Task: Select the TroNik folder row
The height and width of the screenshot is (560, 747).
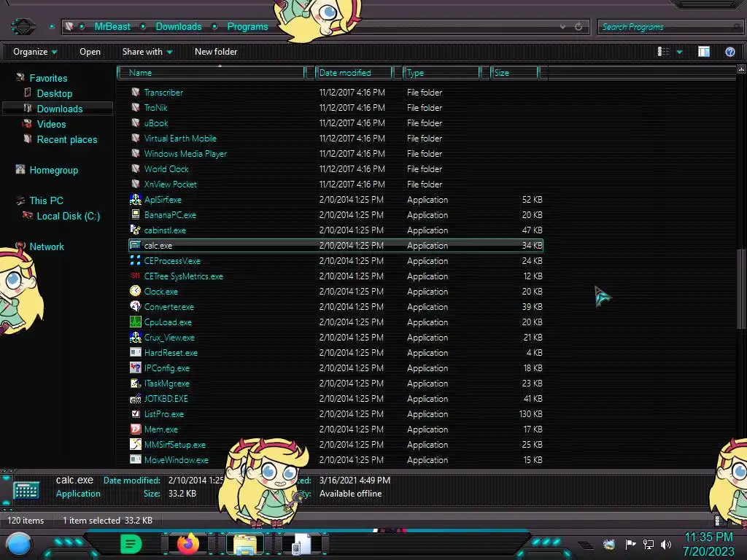Action: click(336, 108)
